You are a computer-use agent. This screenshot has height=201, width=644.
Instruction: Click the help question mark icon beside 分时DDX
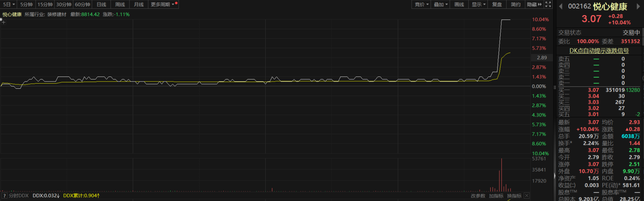pos(4,196)
